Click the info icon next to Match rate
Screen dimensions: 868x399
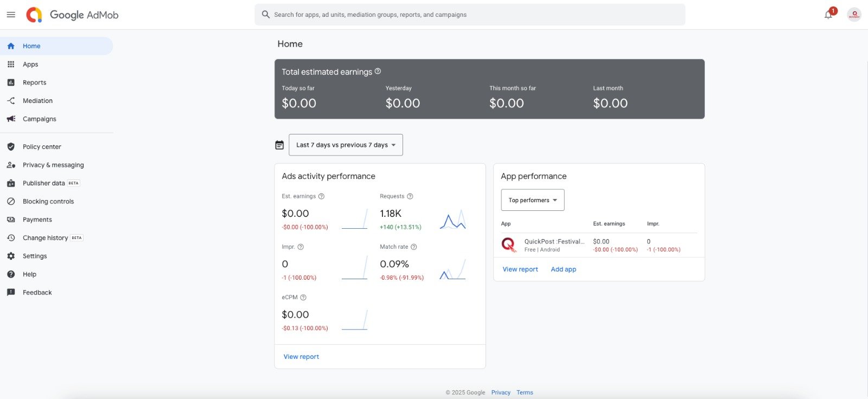414,247
